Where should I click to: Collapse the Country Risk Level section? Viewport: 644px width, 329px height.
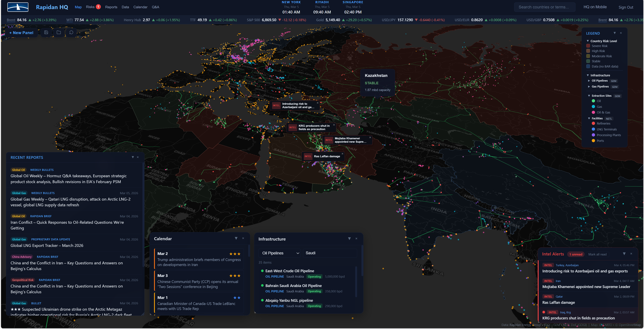[x=588, y=41]
